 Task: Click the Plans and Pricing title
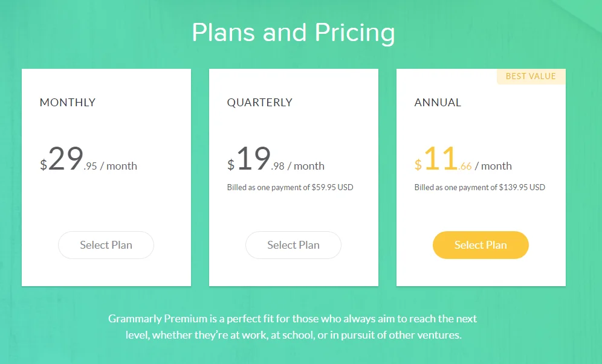[293, 32]
